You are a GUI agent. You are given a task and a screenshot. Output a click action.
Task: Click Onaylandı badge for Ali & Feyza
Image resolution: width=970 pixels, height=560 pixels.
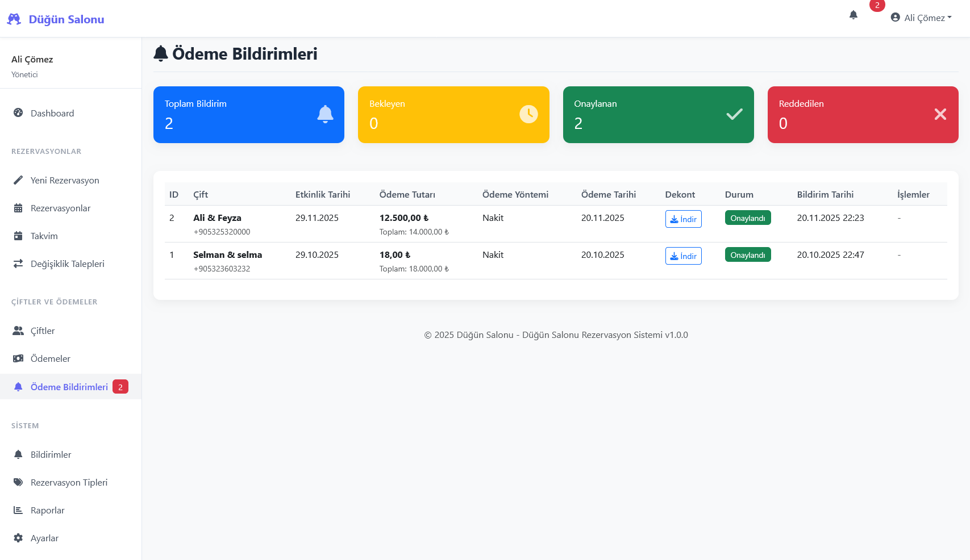click(747, 218)
